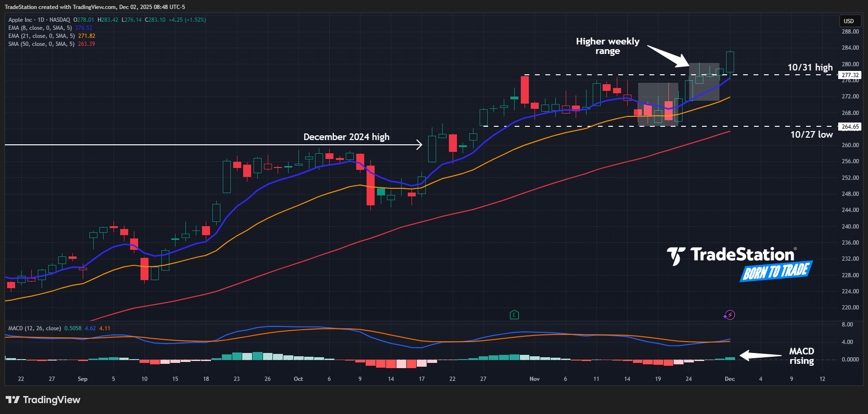Click the "Nov" label on the time axis
Viewport: 868px width, 414px height.
pyautogui.click(x=535, y=379)
